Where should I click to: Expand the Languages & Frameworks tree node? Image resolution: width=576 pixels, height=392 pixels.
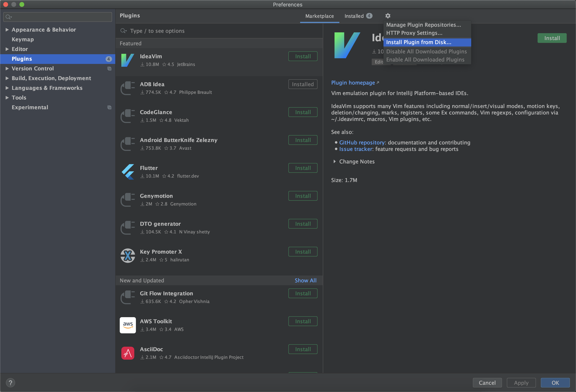[7, 88]
